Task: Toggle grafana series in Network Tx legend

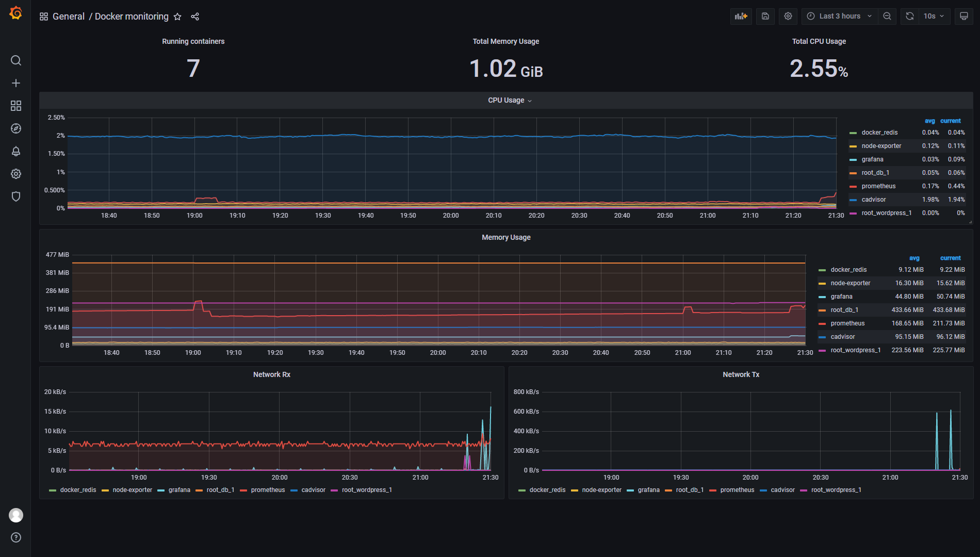Action: point(648,490)
